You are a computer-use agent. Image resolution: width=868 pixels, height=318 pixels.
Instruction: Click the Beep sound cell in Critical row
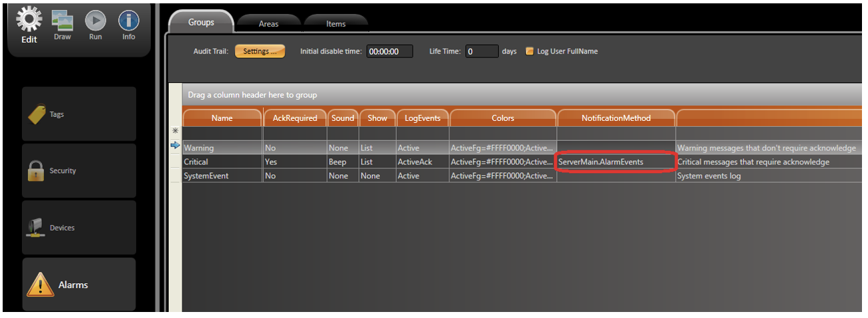(x=343, y=162)
